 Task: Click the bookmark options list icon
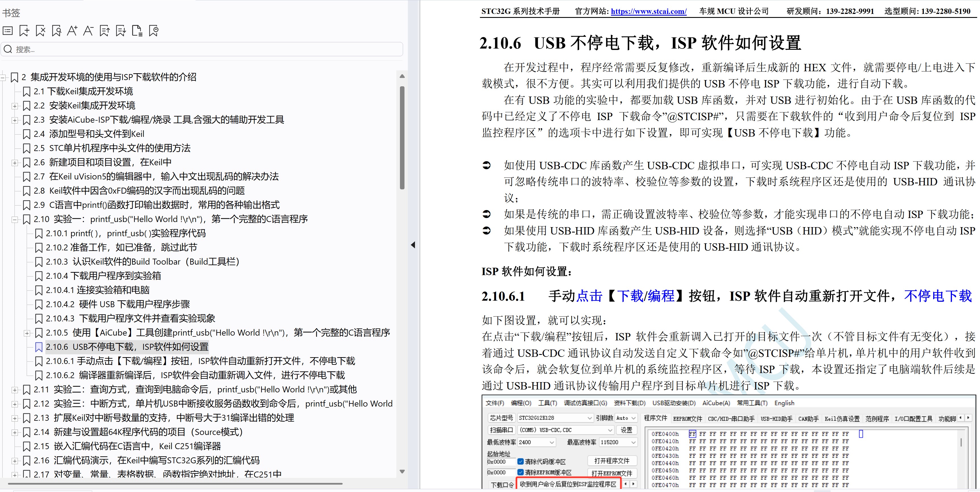pos(8,31)
